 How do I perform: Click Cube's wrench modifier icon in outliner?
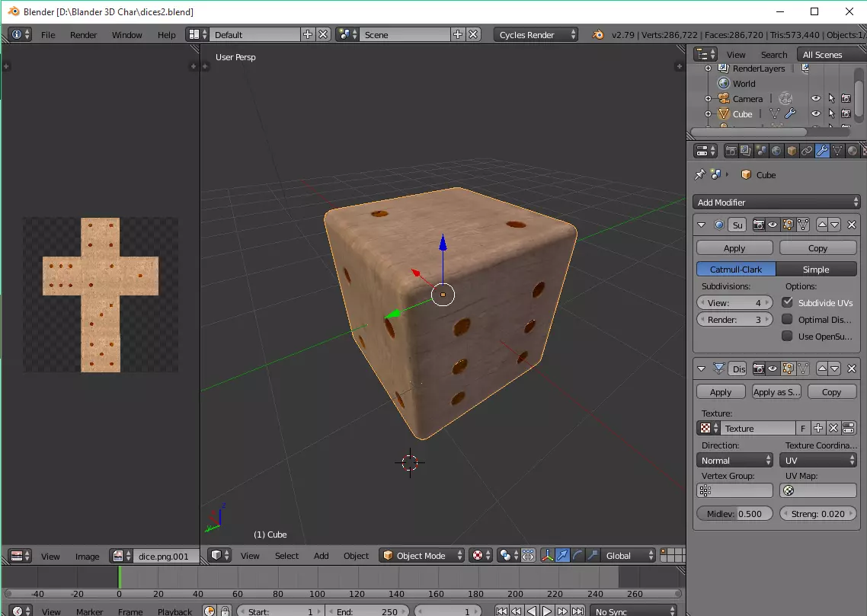[x=790, y=113]
